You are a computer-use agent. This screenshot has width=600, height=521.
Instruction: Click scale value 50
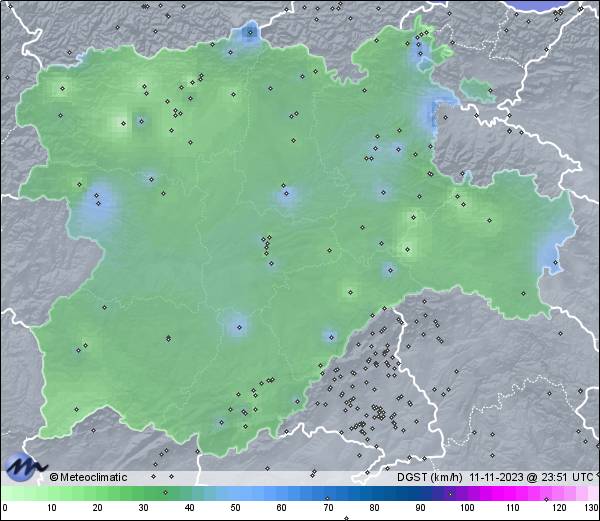tap(235, 508)
